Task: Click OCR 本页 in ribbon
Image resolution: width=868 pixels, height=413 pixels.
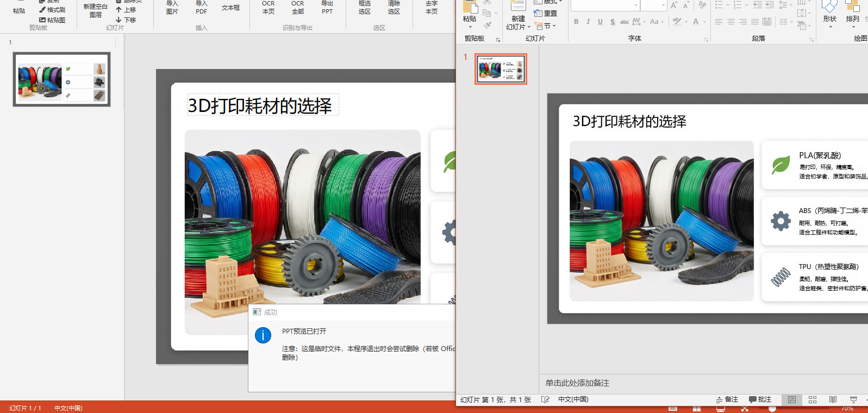Action: [268, 8]
